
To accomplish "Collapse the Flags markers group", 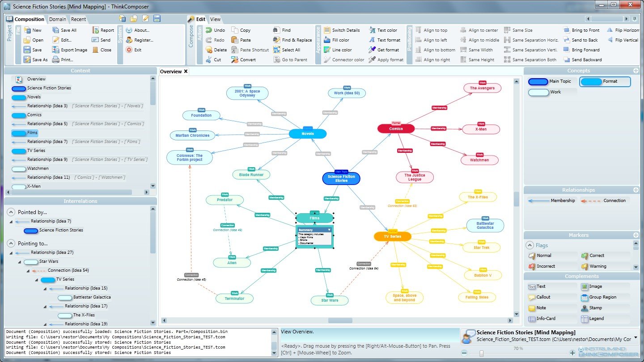I will click(530, 245).
